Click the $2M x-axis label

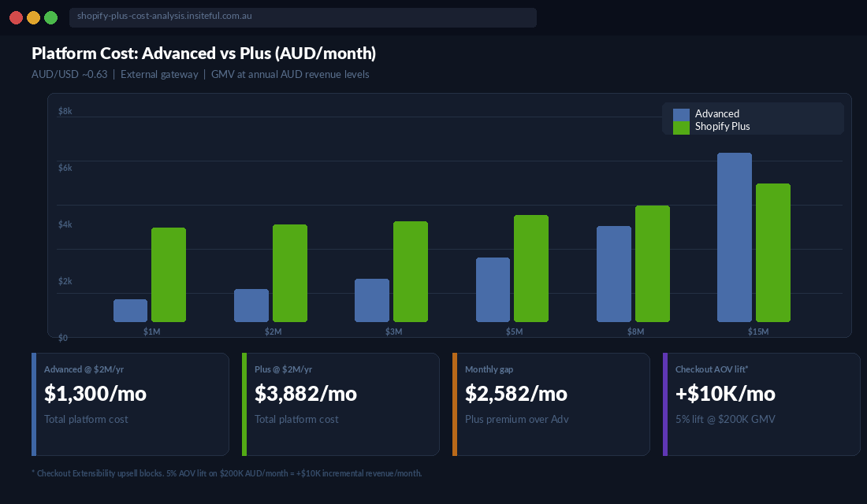[273, 332]
